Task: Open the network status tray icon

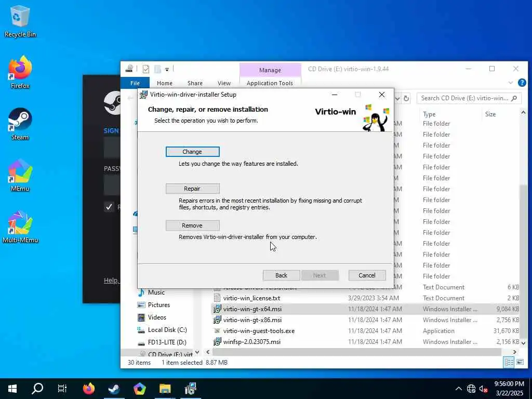Action: click(471, 389)
